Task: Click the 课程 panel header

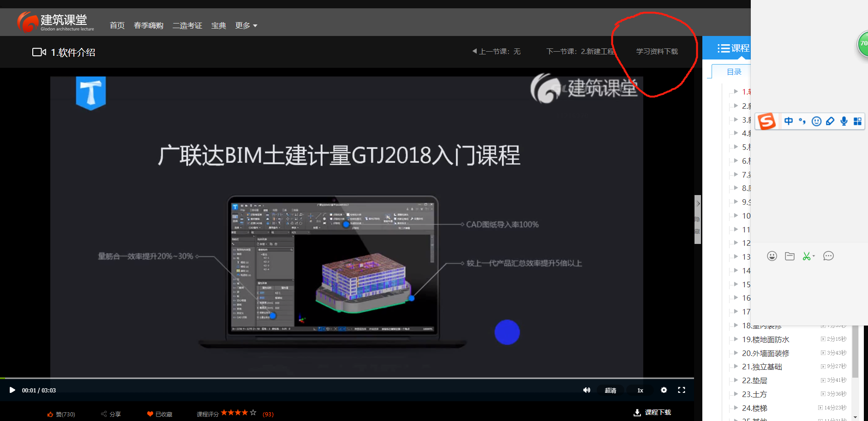Action: [734, 48]
